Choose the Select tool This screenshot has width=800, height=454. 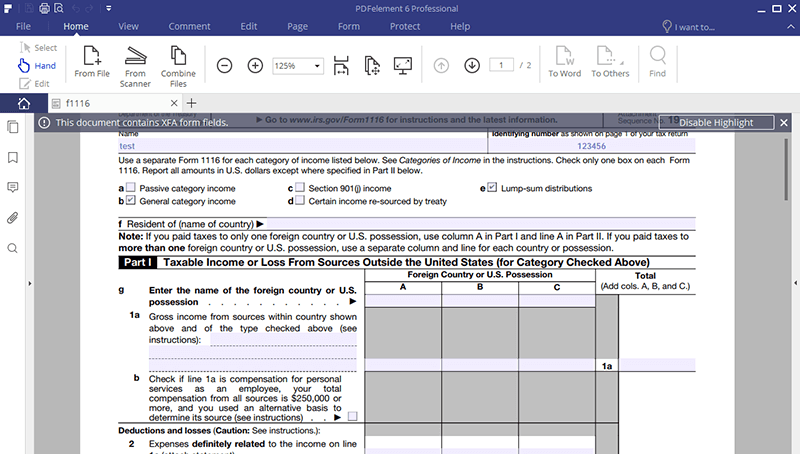pos(39,47)
